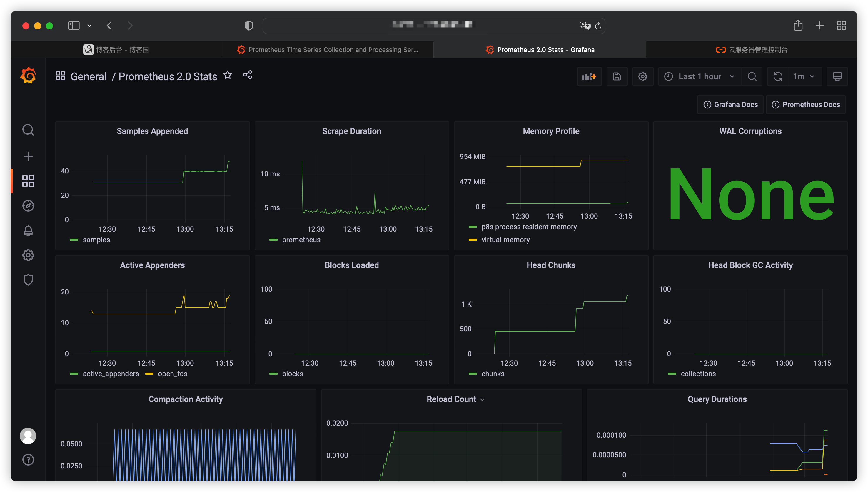Screen dimensions: 868x492
Task: Toggle the active_appenders series in legend
Action: tap(111, 374)
